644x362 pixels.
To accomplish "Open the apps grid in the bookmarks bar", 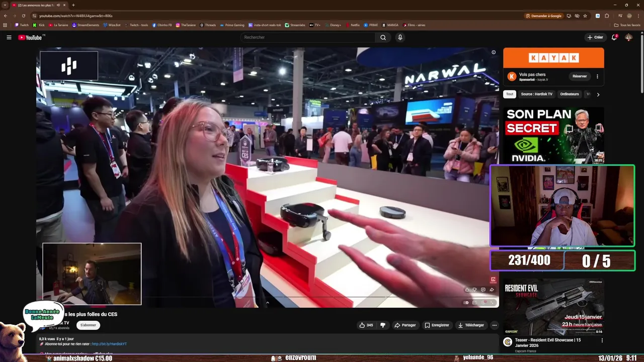I will [x=5, y=25].
